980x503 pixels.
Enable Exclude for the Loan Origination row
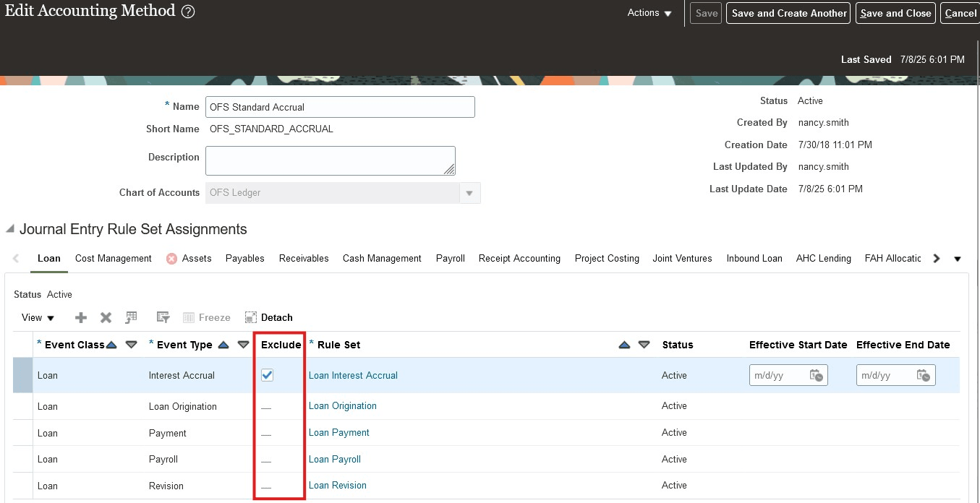(268, 406)
